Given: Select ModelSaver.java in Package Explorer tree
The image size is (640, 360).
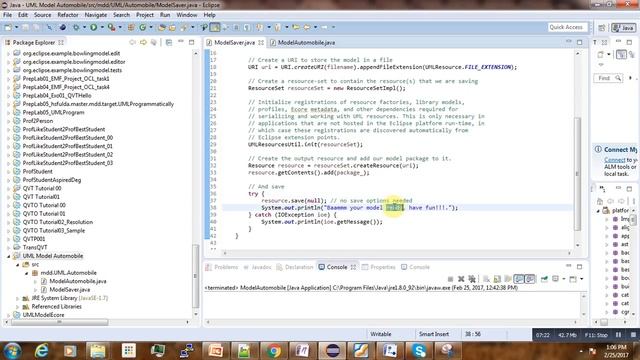Looking at the screenshot, I should point(69,290).
